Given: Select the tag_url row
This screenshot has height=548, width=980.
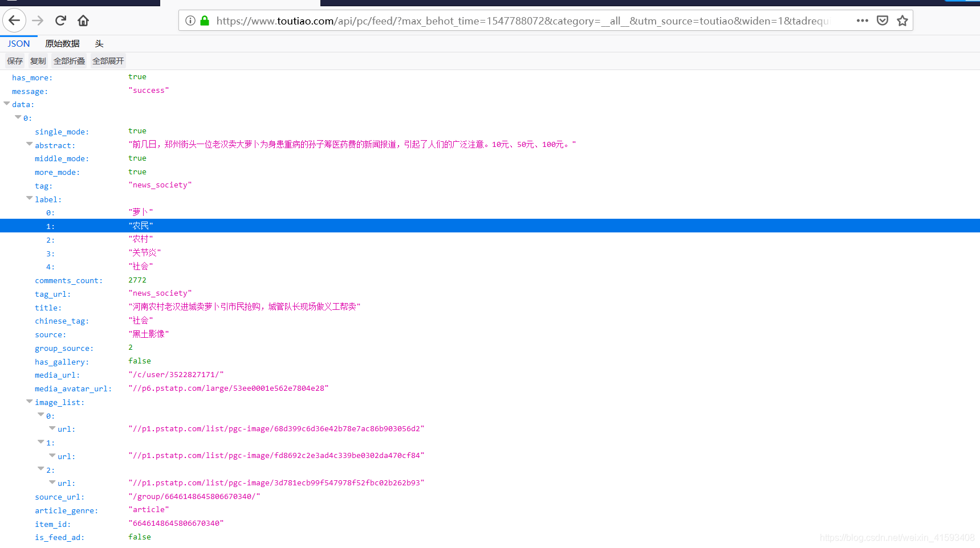Looking at the screenshot, I should pos(490,294).
